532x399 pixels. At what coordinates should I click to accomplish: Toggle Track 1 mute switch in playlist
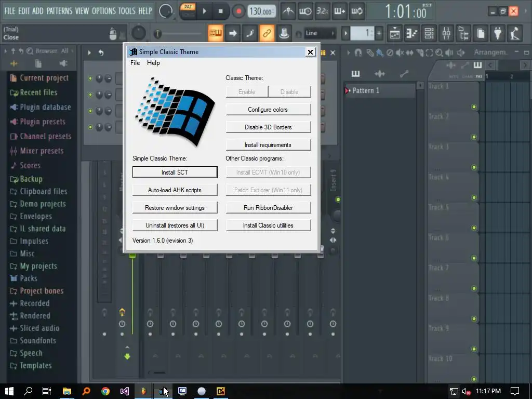[474, 107]
